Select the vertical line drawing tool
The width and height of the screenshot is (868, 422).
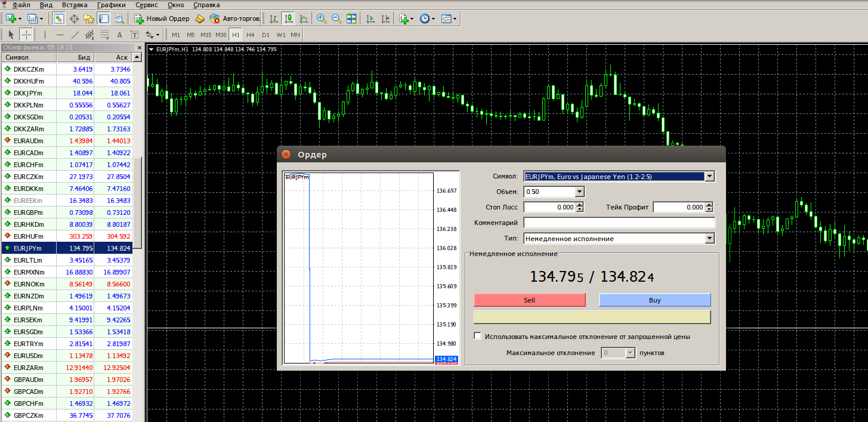[45, 35]
